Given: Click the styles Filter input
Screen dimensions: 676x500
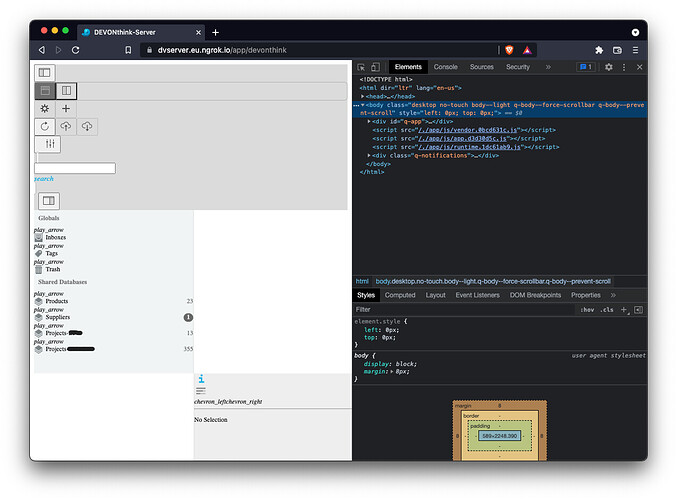Looking at the screenshot, I should click(x=463, y=309).
